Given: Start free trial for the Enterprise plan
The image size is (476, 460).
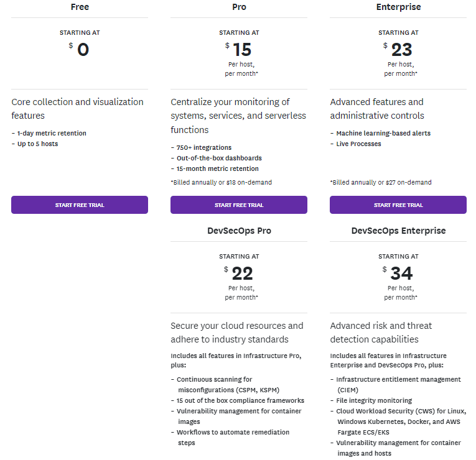Looking at the screenshot, I should tap(398, 205).
